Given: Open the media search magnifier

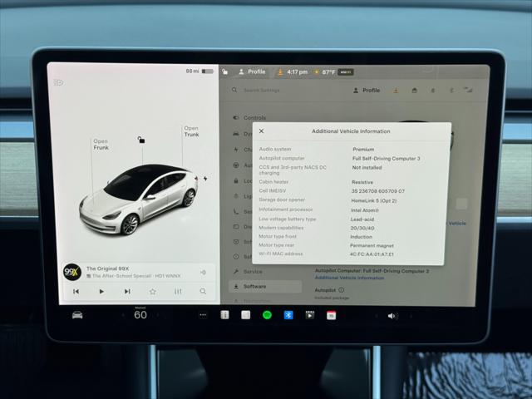Looking at the screenshot, I should (x=203, y=291).
